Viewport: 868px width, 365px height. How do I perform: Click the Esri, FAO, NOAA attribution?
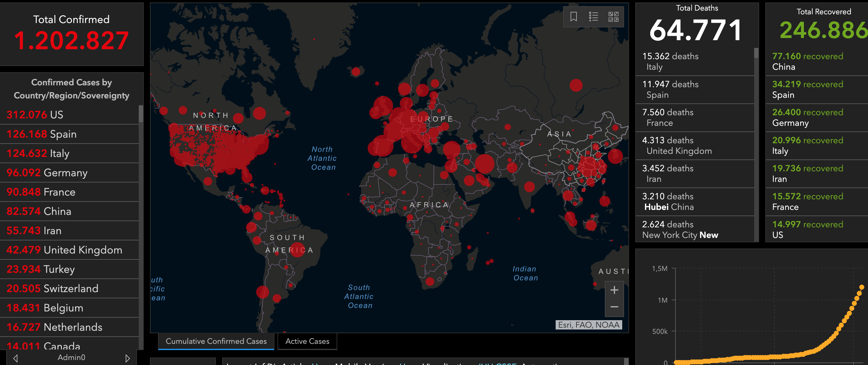coord(588,325)
